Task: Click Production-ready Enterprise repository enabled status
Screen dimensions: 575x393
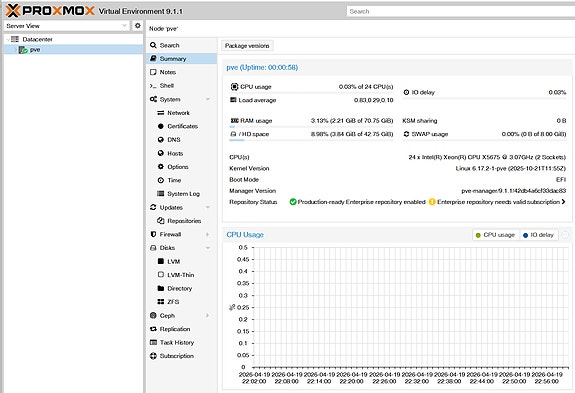Action: pos(358,202)
